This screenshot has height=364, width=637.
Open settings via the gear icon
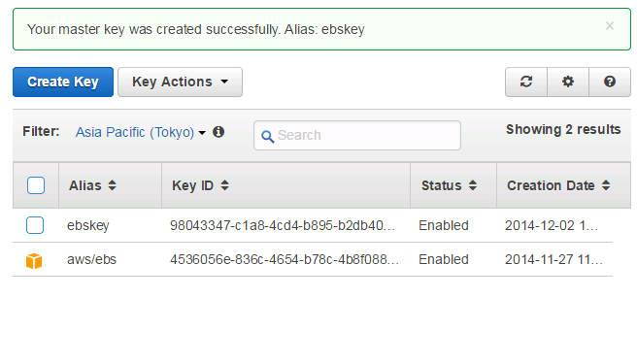coord(567,82)
